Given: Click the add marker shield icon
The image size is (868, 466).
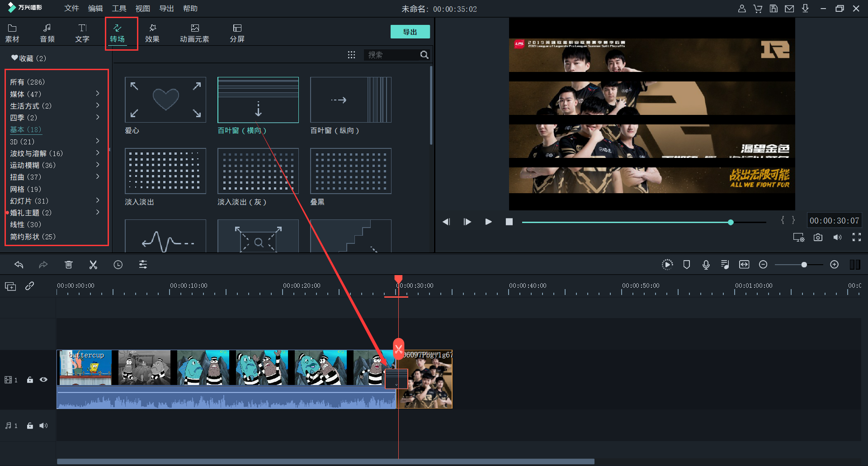Looking at the screenshot, I should pyautogui.click(x=686, y=265).
